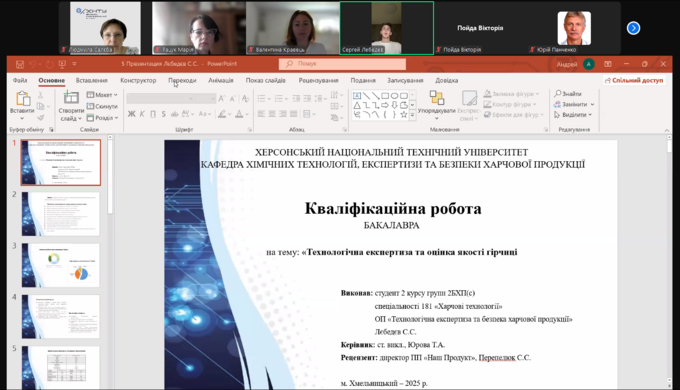Viewport: 680px width, 390px height.
Task: Open the Показ слайдів tab
Action: [265, 80]
